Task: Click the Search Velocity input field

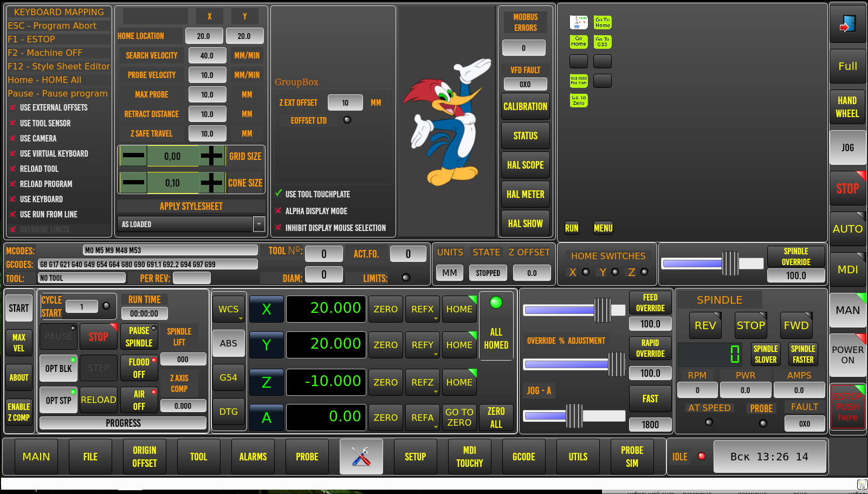Action: [x=208, y=55]
